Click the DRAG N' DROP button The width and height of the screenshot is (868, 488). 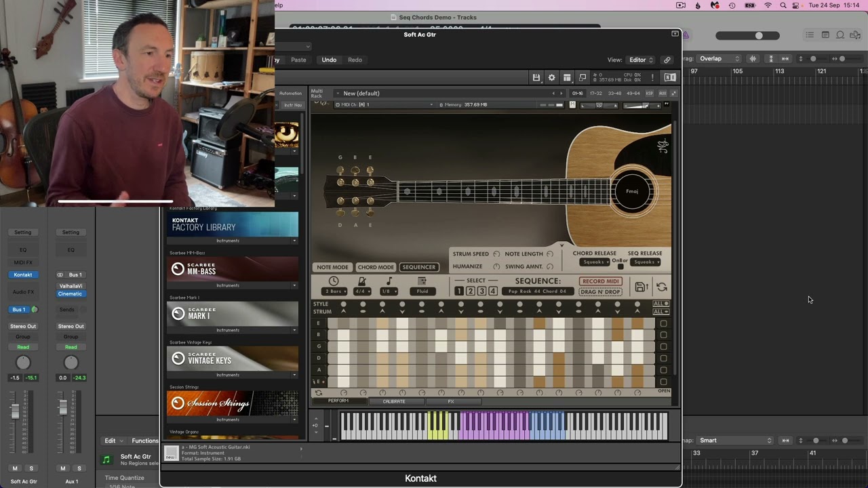[x=600, y=291]
